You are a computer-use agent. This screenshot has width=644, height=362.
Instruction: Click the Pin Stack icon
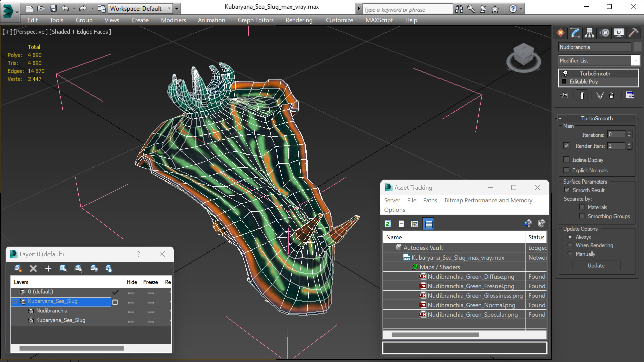564,96
